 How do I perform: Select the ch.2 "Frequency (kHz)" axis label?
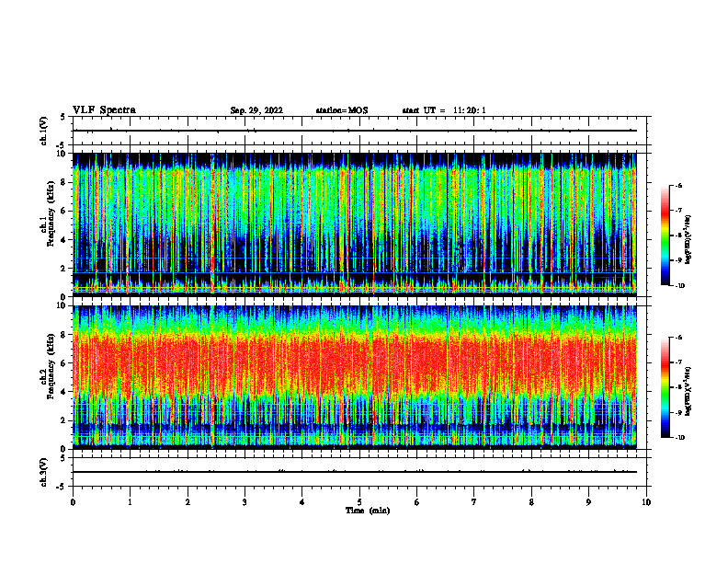[x=51, y=367]
